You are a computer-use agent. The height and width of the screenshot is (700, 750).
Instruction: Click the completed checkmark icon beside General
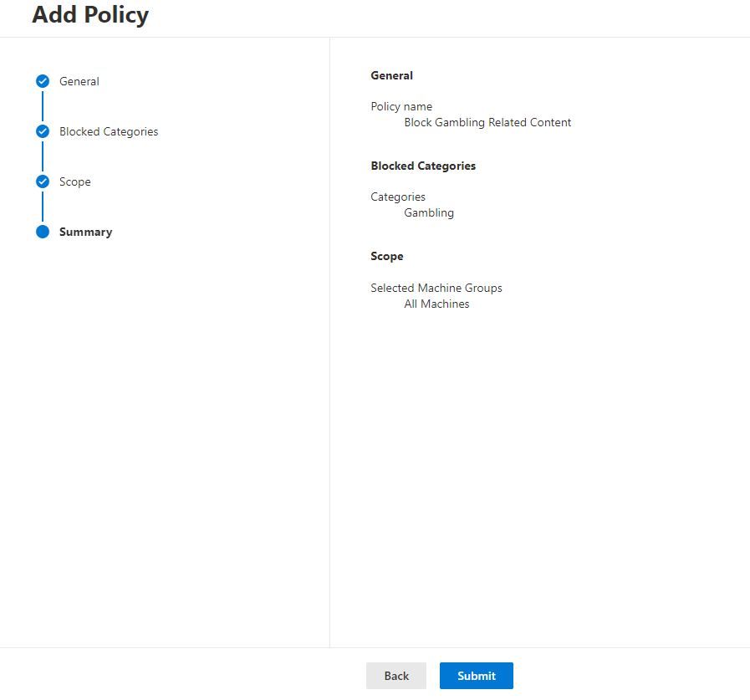(x=42, y=81)
